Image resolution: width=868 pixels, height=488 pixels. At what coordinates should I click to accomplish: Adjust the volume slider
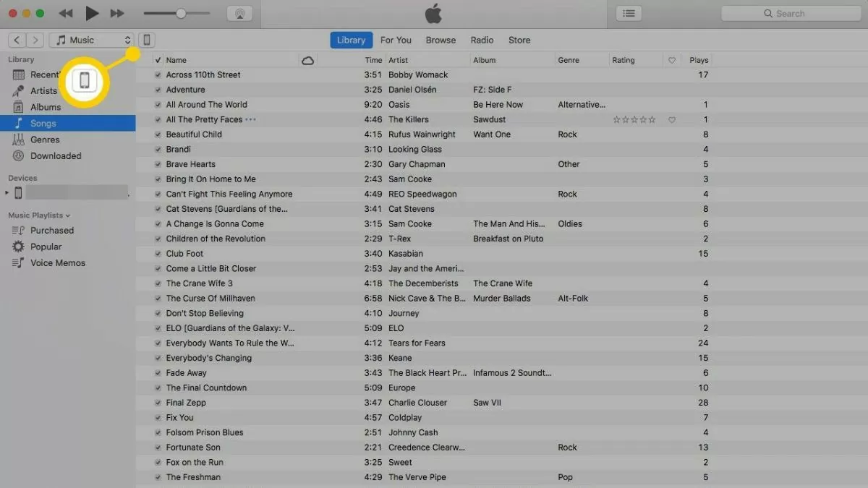[x=181, y=13]
